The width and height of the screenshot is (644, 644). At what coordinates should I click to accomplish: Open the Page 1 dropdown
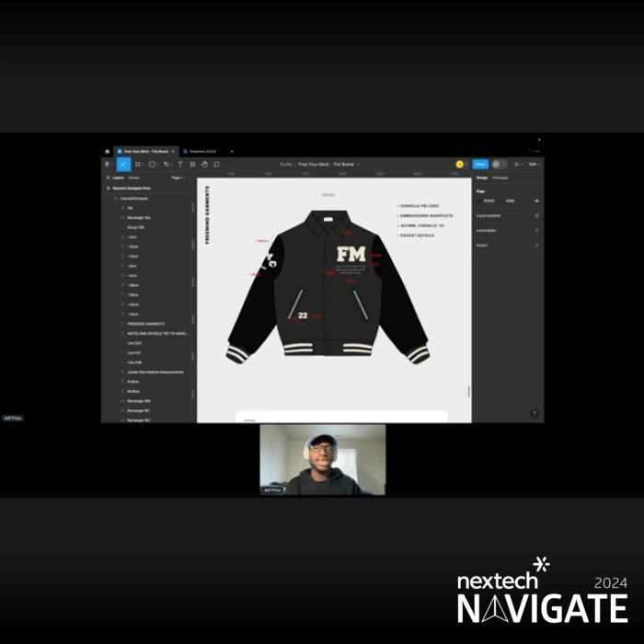click(177, 178)
